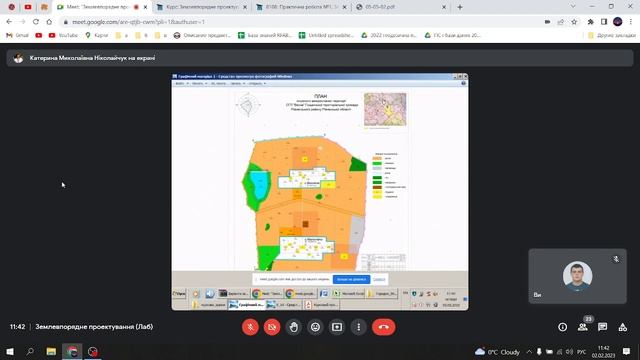Screen dimensions: 640x360
Task: Show hidden system tray icons
Action: 529,352
